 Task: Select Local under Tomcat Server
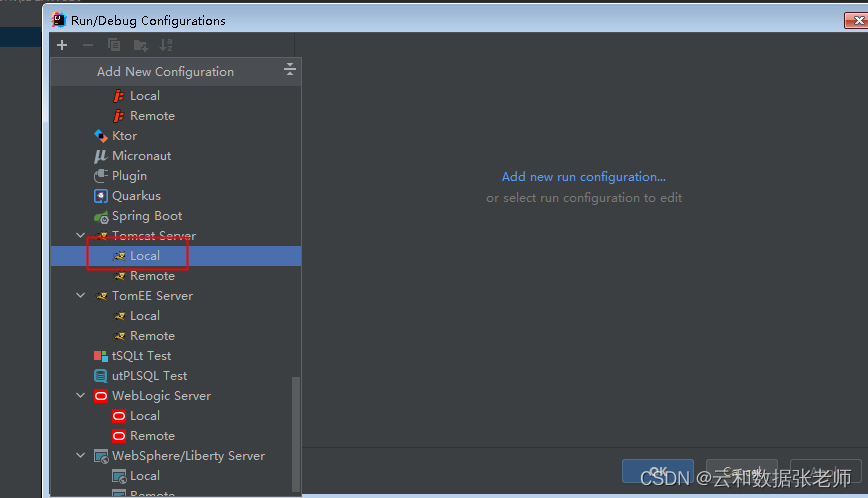(176, 256)
